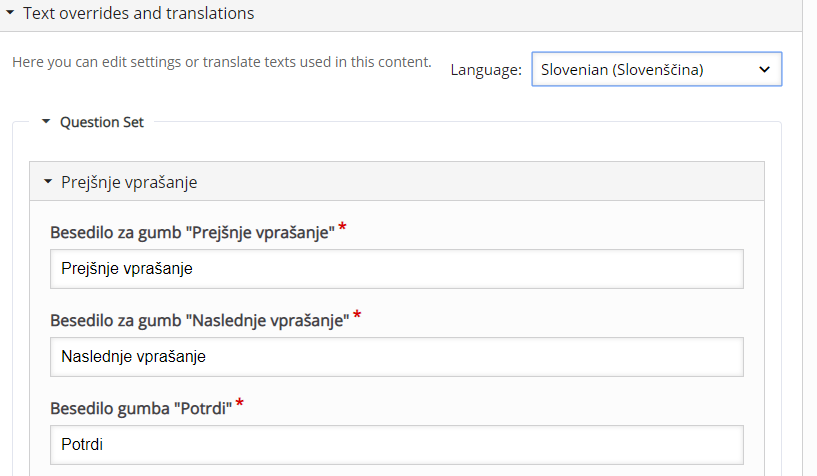817x476 pixels.
Task: Click label Besedilo za gumb "Prejšnje vprašanje"
Action: [x=192, y=232]
